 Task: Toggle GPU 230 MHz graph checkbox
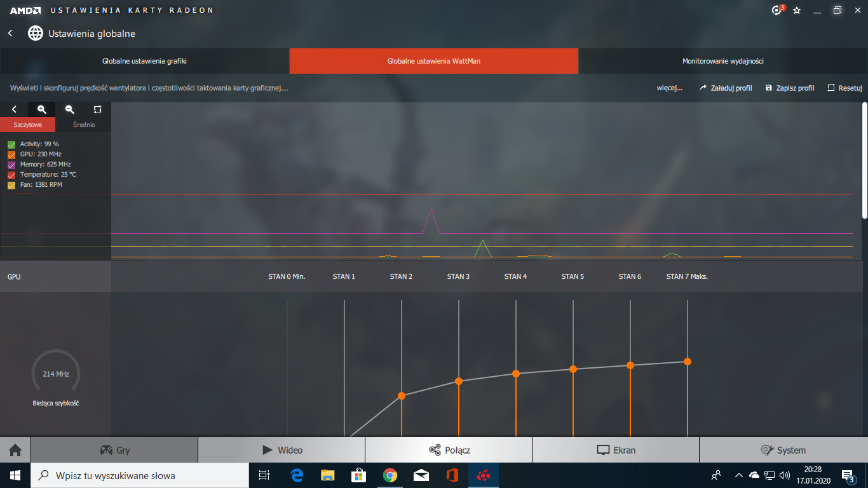tap(11, 154)
